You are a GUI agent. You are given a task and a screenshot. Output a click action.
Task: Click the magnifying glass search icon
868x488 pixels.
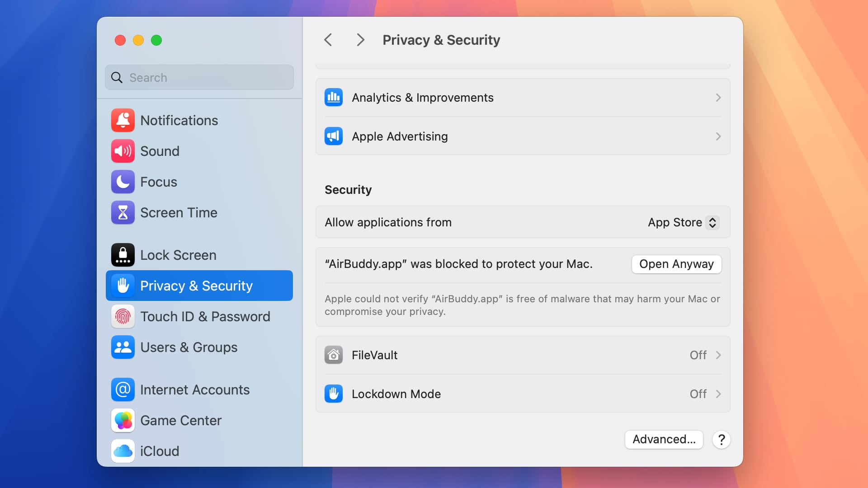(117, 78)
